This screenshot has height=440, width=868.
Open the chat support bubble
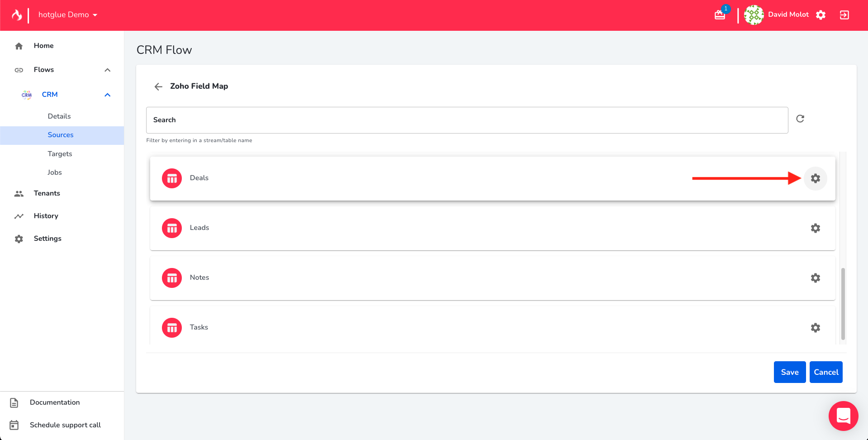click(x=844, y=416)
